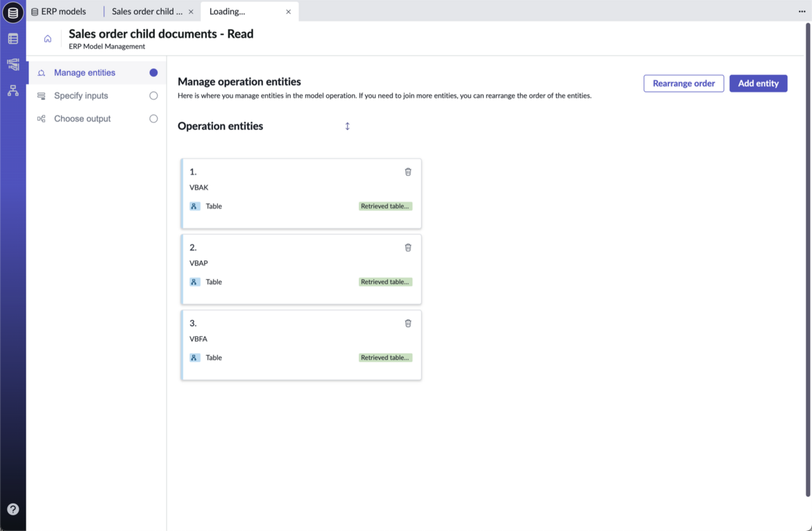Click the number 2. on VBAP card
812x531 pixels.
pos(193,248)
